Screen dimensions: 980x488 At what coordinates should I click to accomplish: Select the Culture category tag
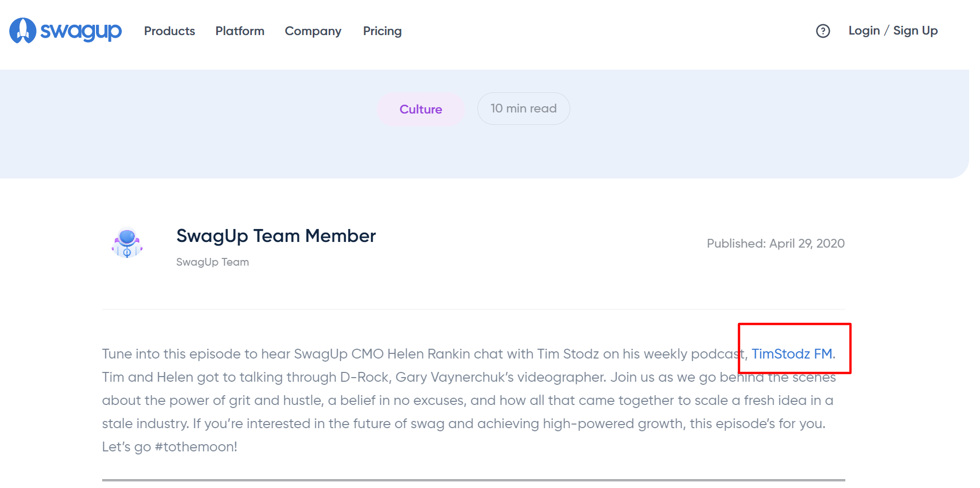[x=421, y=109]
